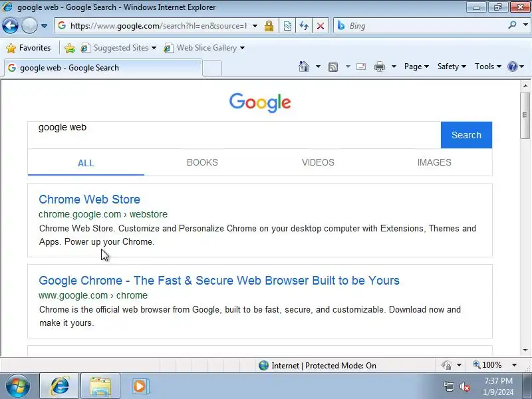Switch to the VIDEOS tab

(318, 162)
